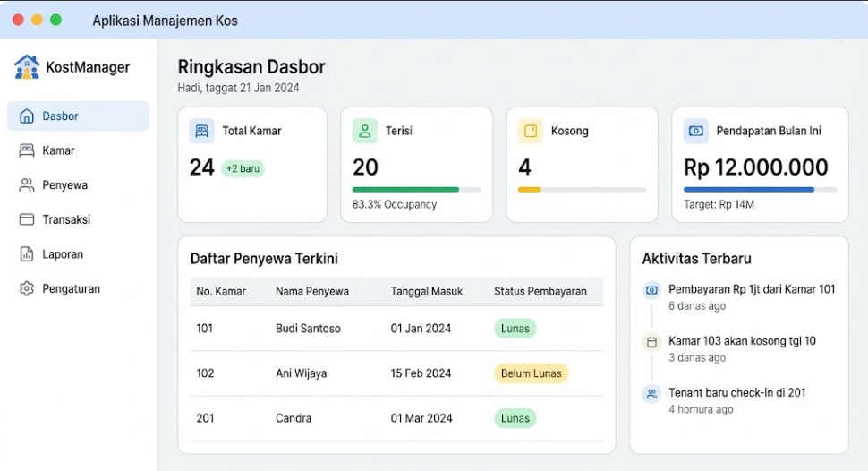Click the Terisi person icon
This screenshot has height=471, width=868.
point(365,132)
